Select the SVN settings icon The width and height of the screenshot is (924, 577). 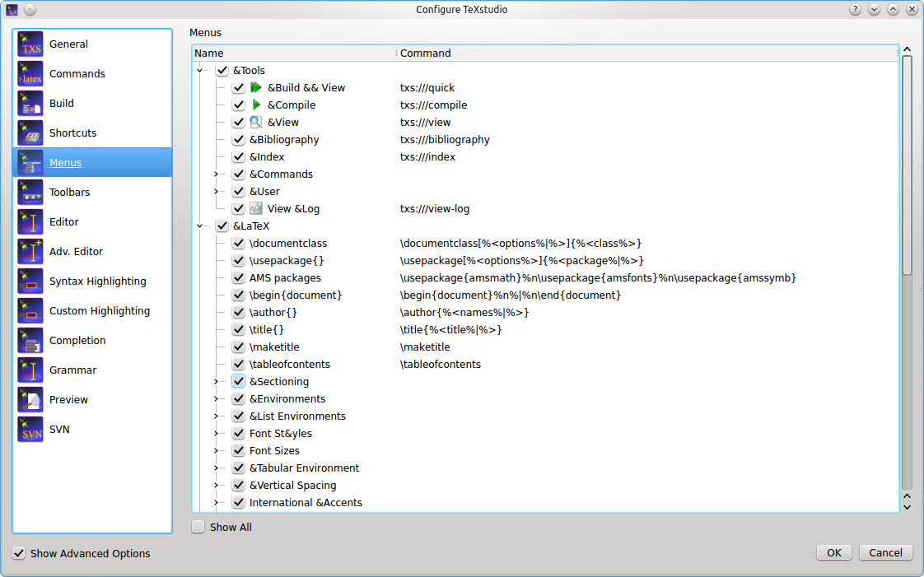30,429
